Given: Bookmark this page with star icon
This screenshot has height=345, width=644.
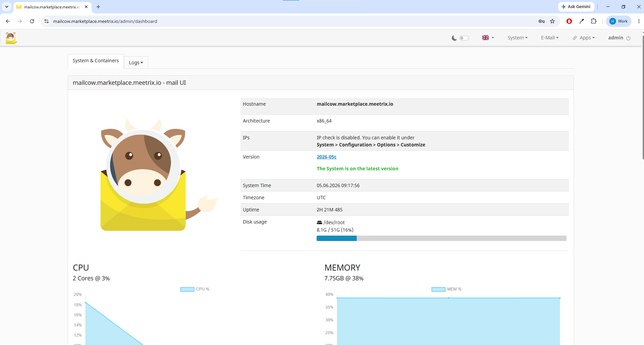Looking at the screenshot, I should pyautogui.click(x=552, y=21).
